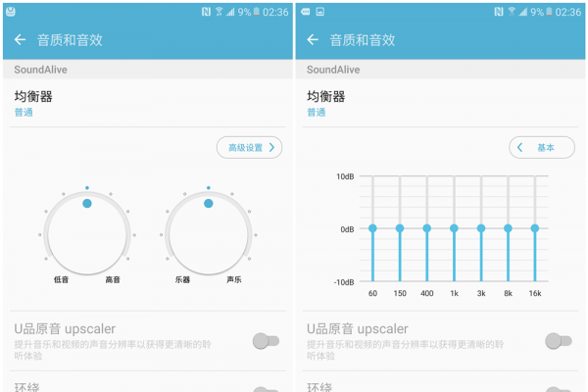This screenshot has height=392, width=588.
Task: Toggle U品原音 upscaler switch below the dials
Action: 265,341
